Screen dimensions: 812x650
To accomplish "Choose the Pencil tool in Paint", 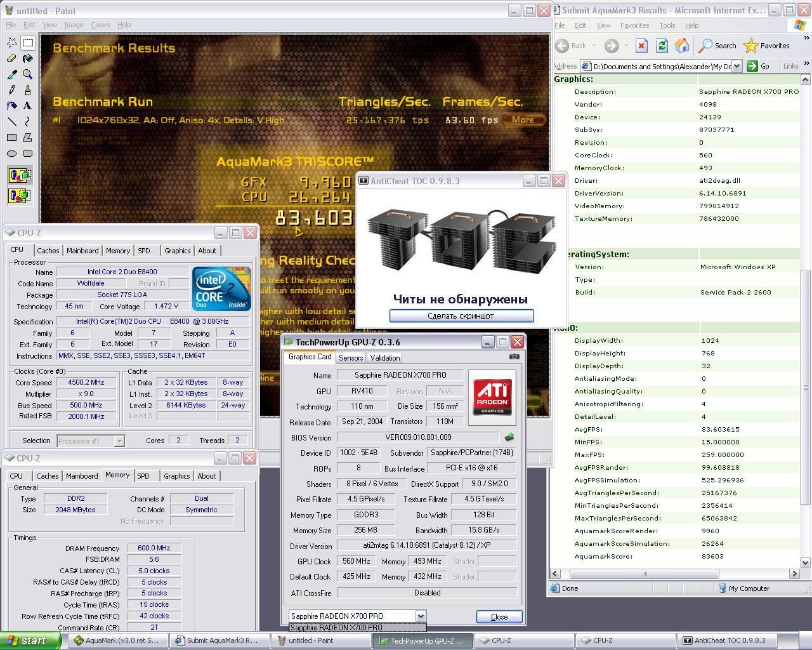I will coord(12,90).
